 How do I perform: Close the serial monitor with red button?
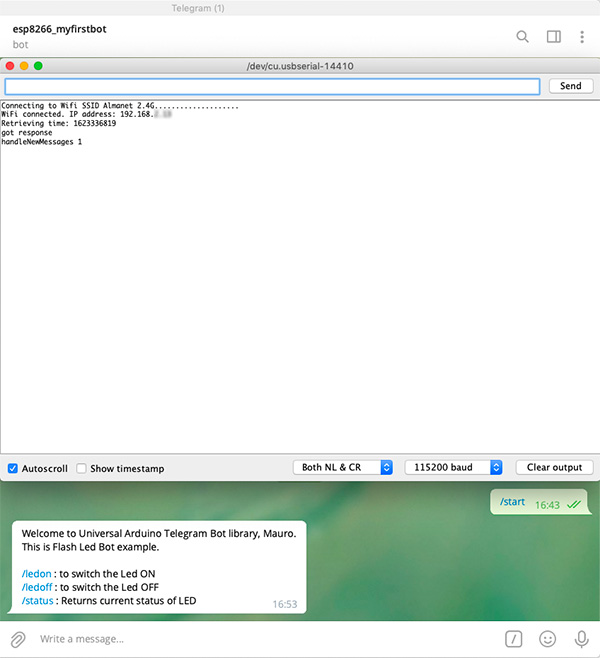click(x=10, y=66)
